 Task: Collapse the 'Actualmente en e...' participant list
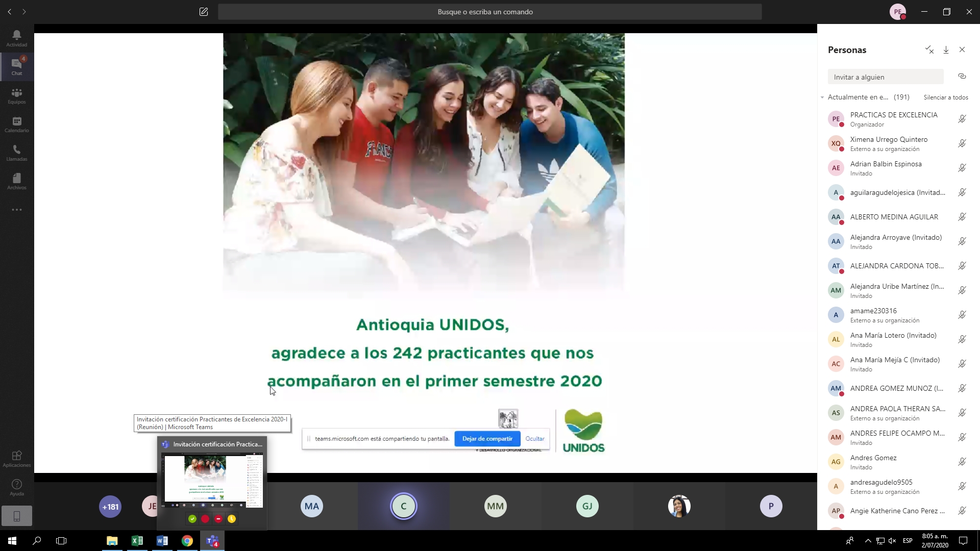823,97
